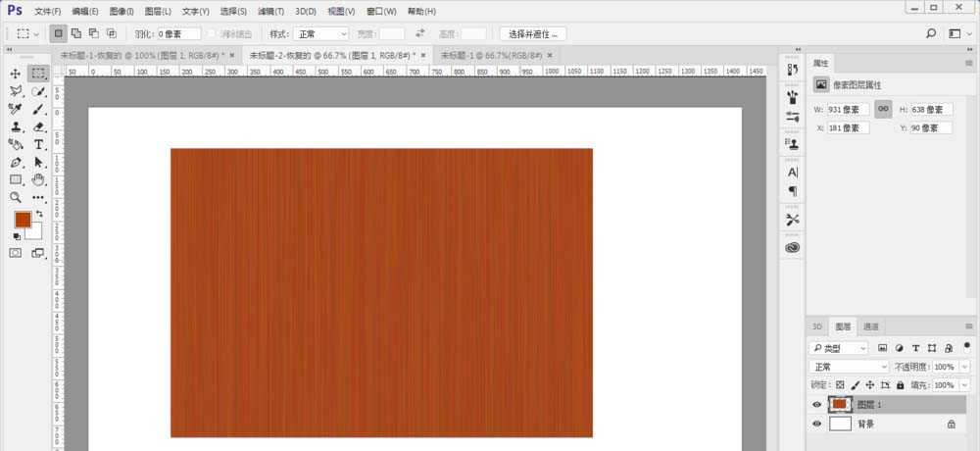The image size is (980, 451).
Task: Select the Path Selection arrow tool
Action: click(39, 162)
